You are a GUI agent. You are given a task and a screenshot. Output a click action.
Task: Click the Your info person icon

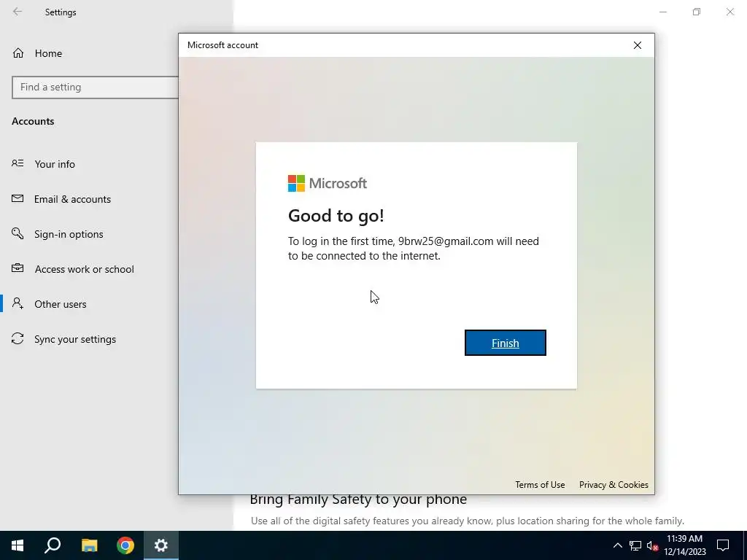point(18,163)
